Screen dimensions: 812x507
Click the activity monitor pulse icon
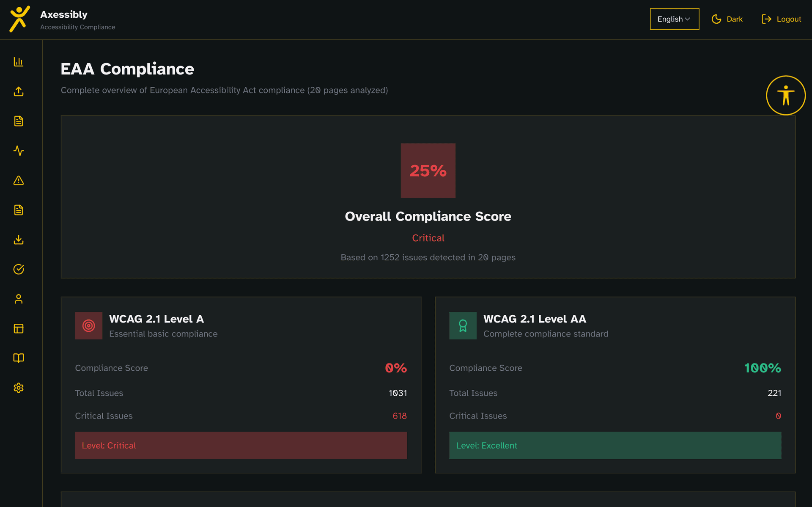point(19,151)
